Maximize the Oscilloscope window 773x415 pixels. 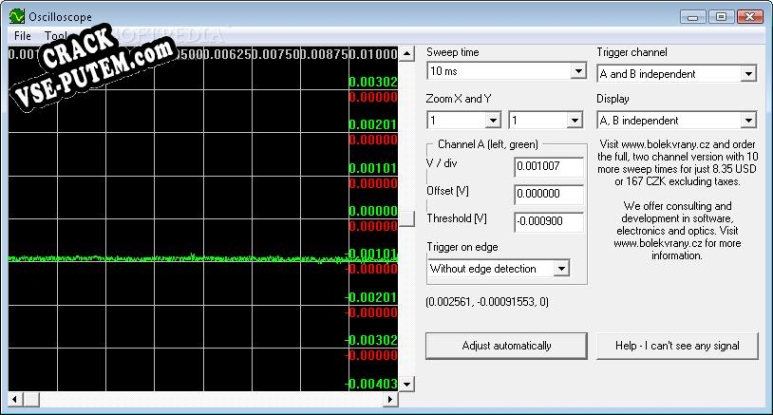[722, 16]
